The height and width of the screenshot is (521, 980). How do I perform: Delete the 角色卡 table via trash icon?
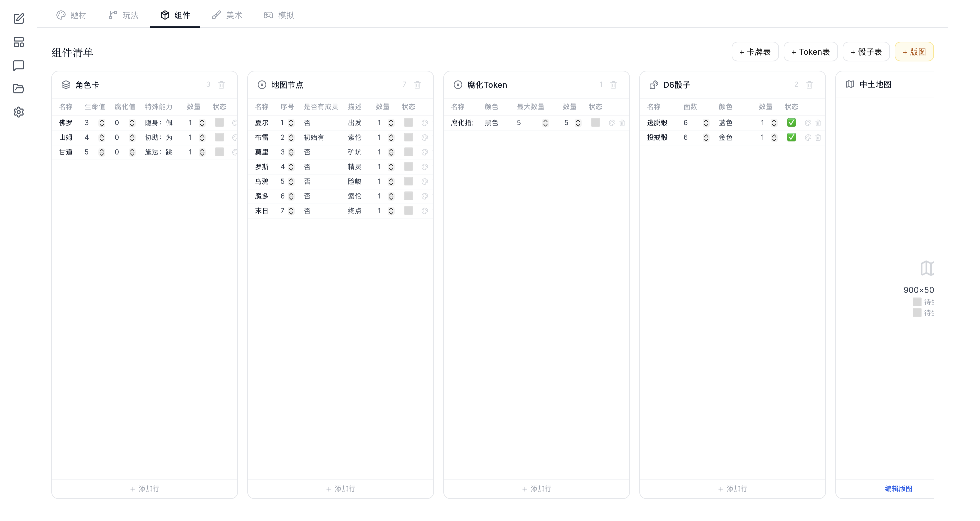[221, 84]
